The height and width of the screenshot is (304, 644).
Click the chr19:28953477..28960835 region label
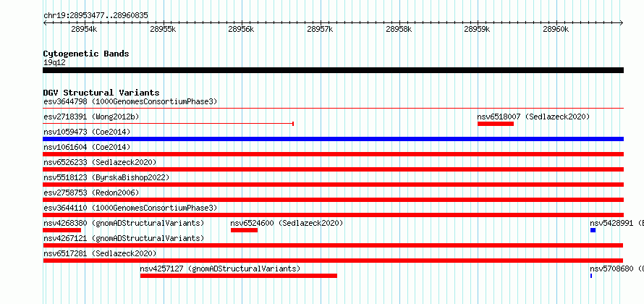click(x=96, y=16)
